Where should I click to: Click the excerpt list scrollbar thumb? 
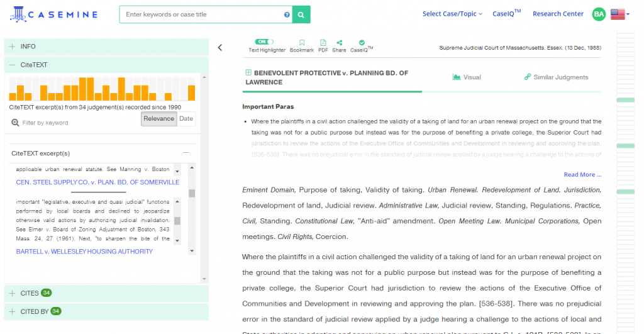point(192,193)
